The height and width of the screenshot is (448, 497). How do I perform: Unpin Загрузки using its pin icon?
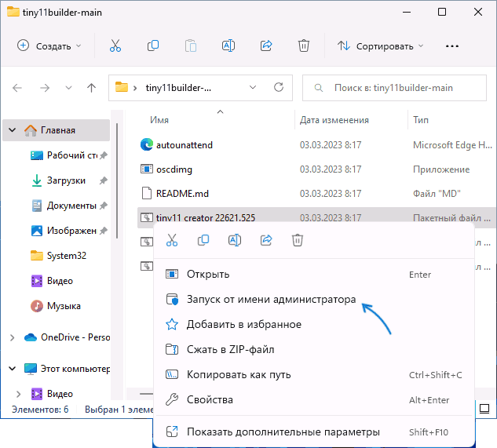(x=104, y=180)
